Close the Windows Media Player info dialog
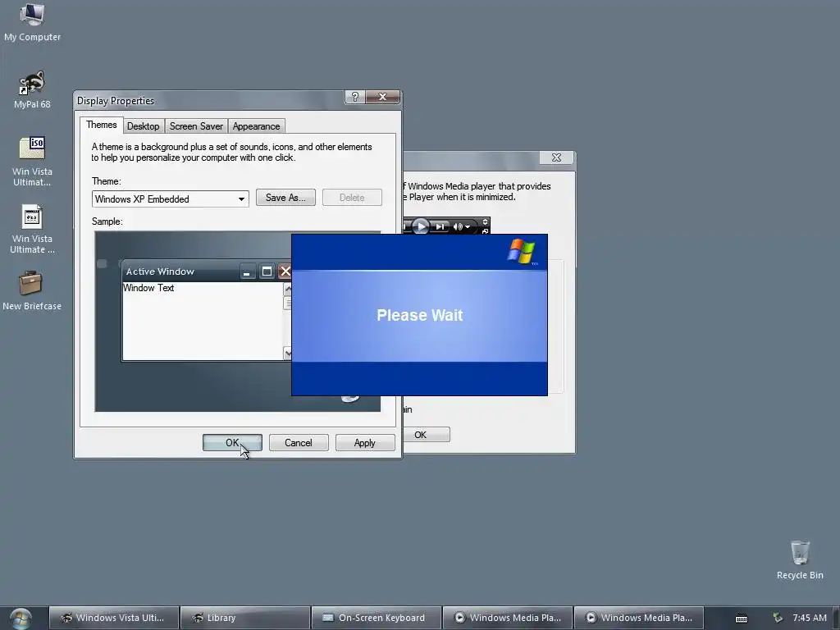The height and width of the screenshot is (630, 840). point(557,157)
